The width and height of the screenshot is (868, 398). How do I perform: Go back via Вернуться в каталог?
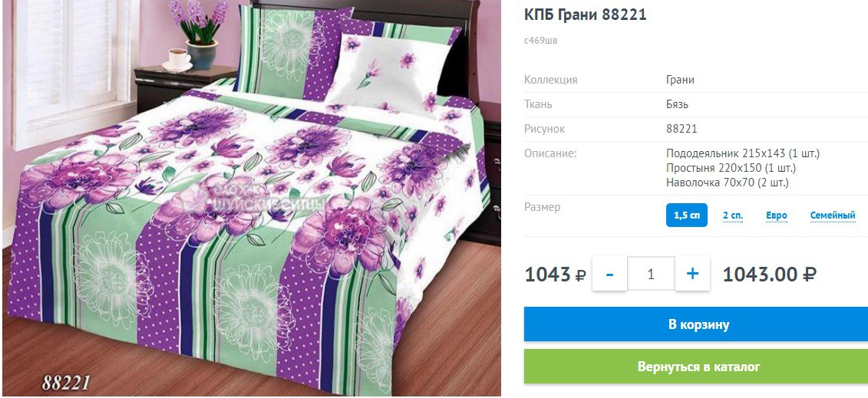tap(696, 367)
